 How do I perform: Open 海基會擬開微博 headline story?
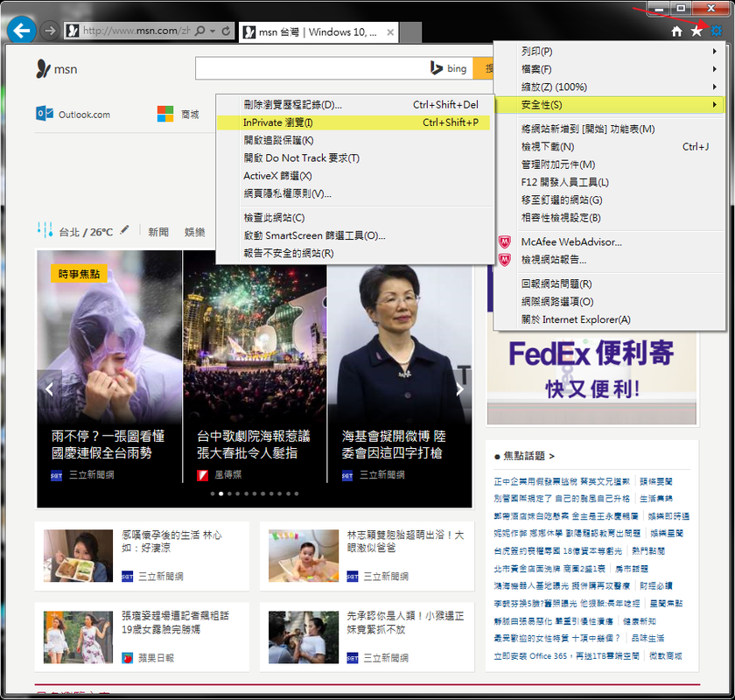tap(394, 444)
